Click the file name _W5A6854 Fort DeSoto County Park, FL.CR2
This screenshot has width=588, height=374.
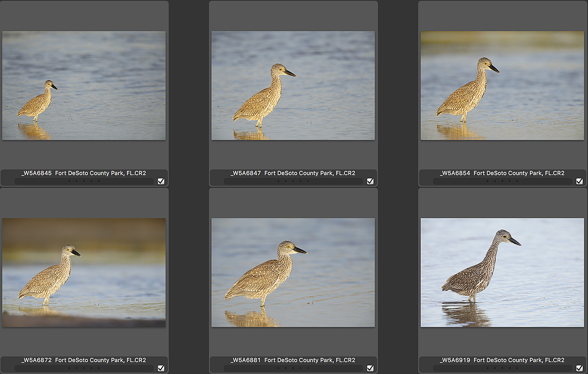[x=502, y=173]
